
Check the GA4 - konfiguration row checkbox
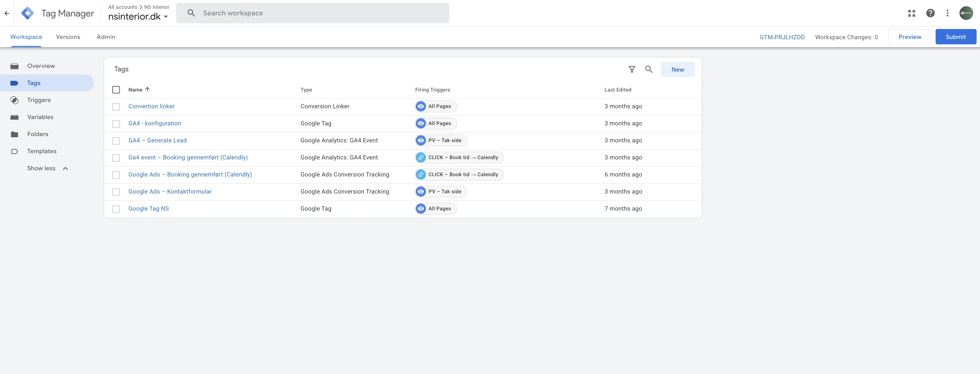click(116, 124)
